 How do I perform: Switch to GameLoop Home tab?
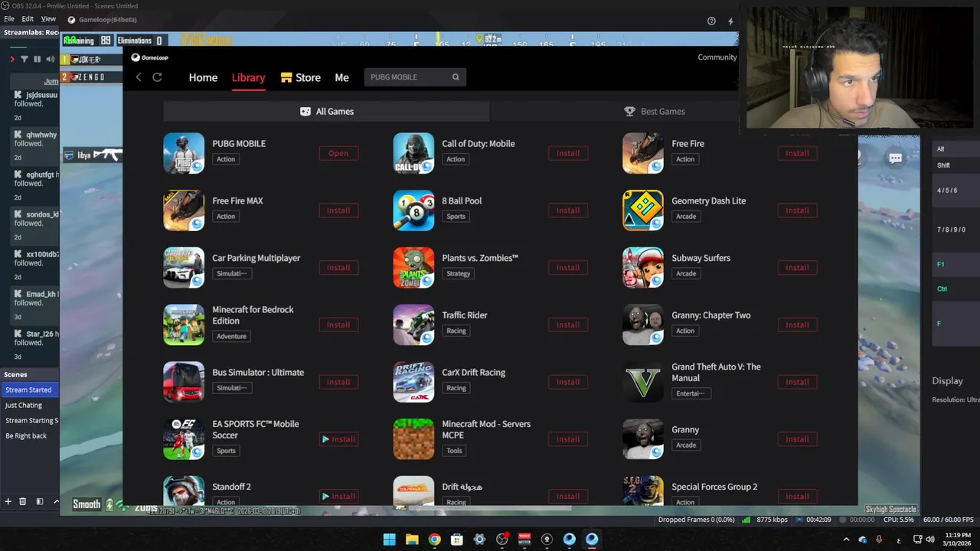pyautogui.click(x=203, y=77)
